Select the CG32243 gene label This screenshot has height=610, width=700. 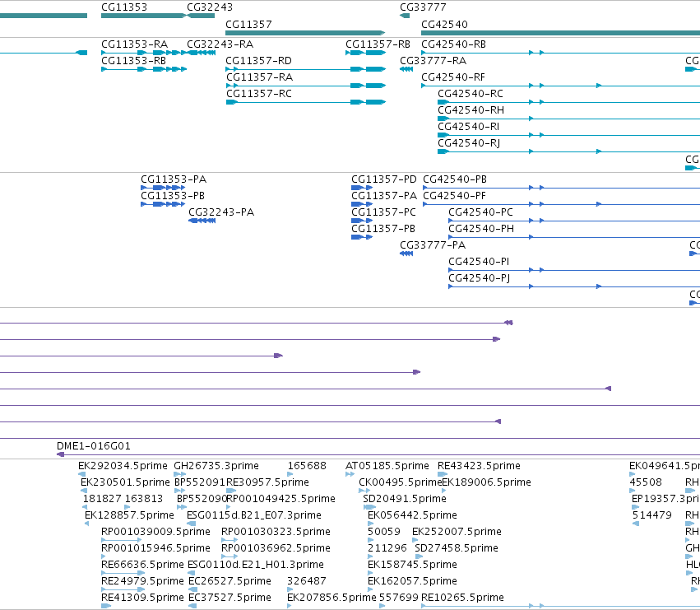[210, 7]
